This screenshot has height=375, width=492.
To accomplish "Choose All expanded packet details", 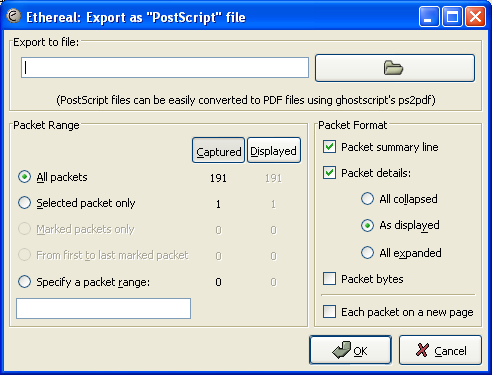I will coord(367,253).
